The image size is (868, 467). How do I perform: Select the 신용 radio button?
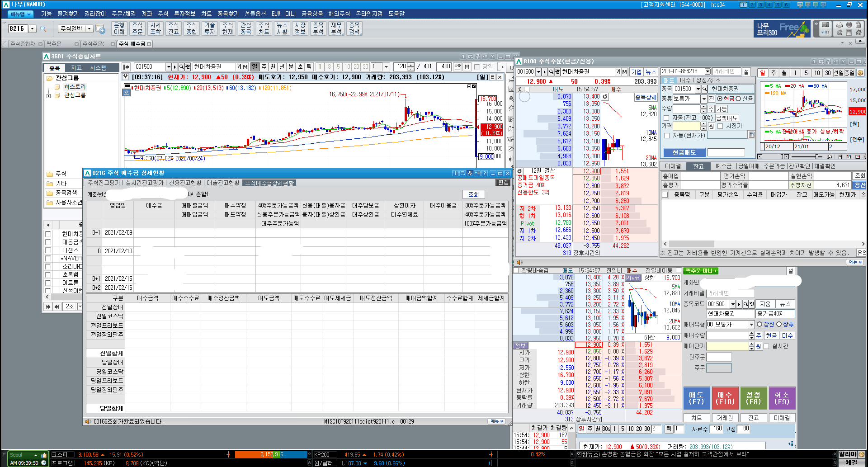(738, 99)
